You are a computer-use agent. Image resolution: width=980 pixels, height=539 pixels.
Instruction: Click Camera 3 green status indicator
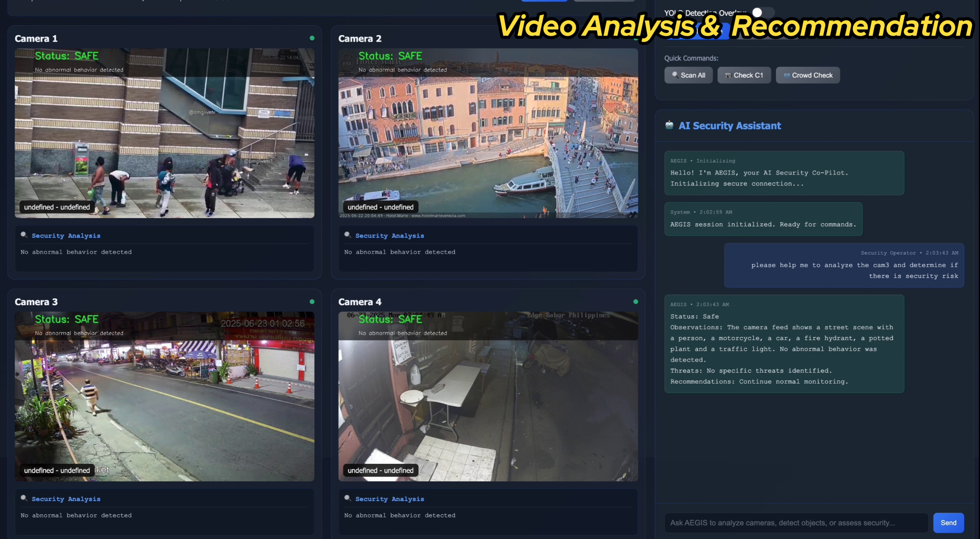312,302
